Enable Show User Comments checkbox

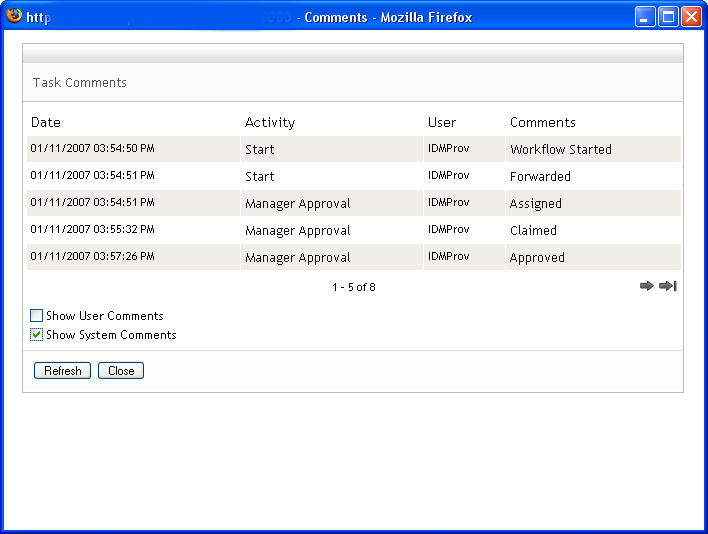(37, 316)
